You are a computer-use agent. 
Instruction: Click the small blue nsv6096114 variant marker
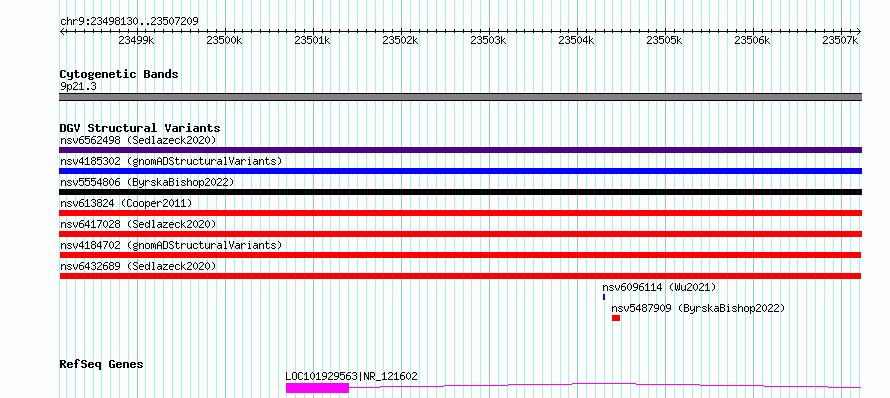coord(604,297)
